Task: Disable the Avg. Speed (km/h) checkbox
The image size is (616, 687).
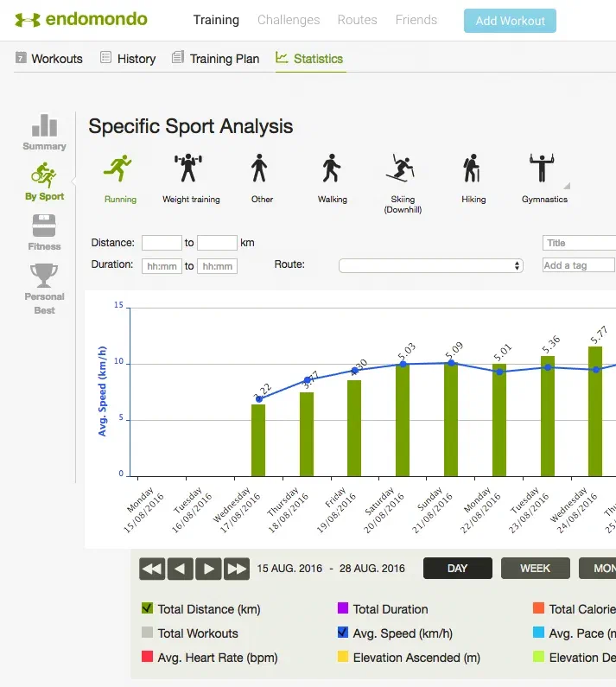Action: [x=343, y=633]
